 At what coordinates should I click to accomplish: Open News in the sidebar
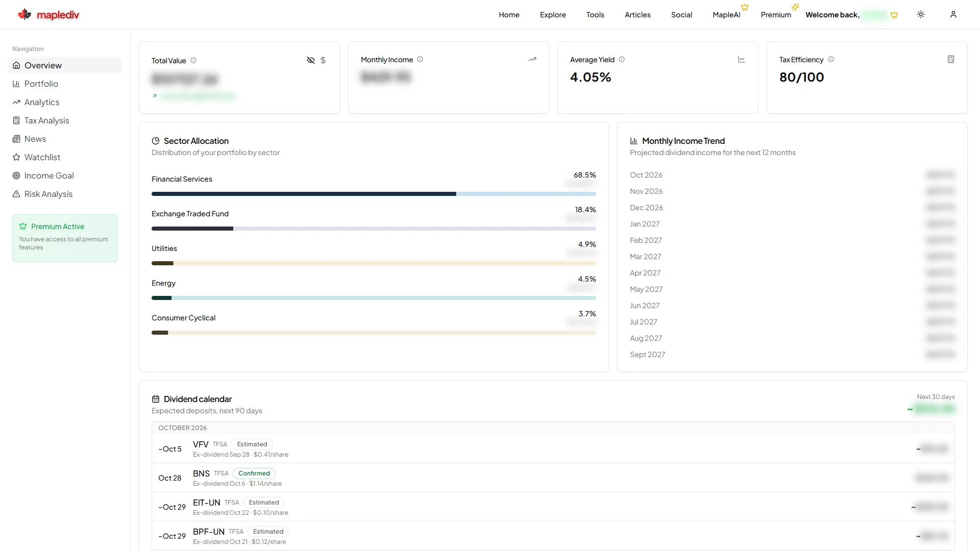click(65, 139)
